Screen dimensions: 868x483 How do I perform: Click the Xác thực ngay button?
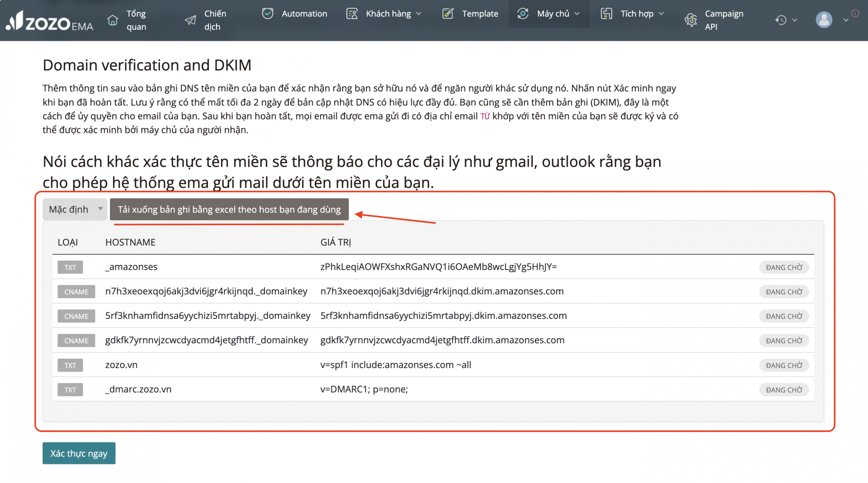[x=79, y=453]
